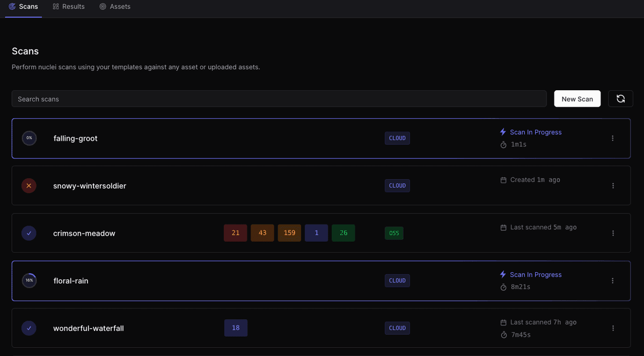Click the critical severity badge showing 21
Image resolution: width=644 pixels, height=356 pixels.
click(x=235, y=233)
